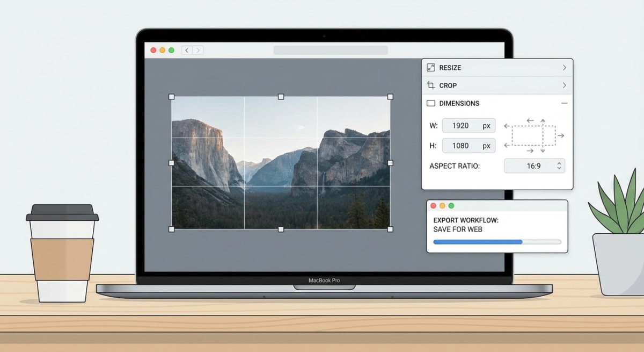
Task: Click the forward navigation arrow
Action: tap(198, 49)
